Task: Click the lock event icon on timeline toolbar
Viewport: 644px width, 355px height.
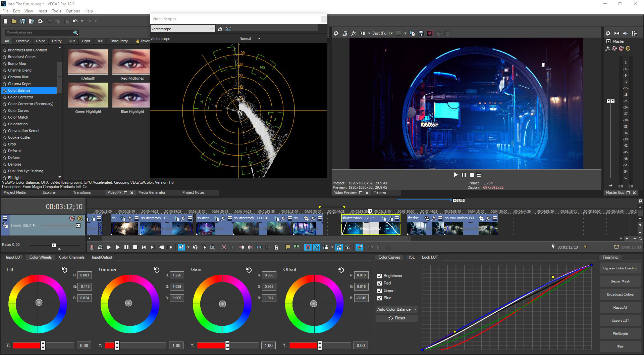Action: (x=277, y=247)
